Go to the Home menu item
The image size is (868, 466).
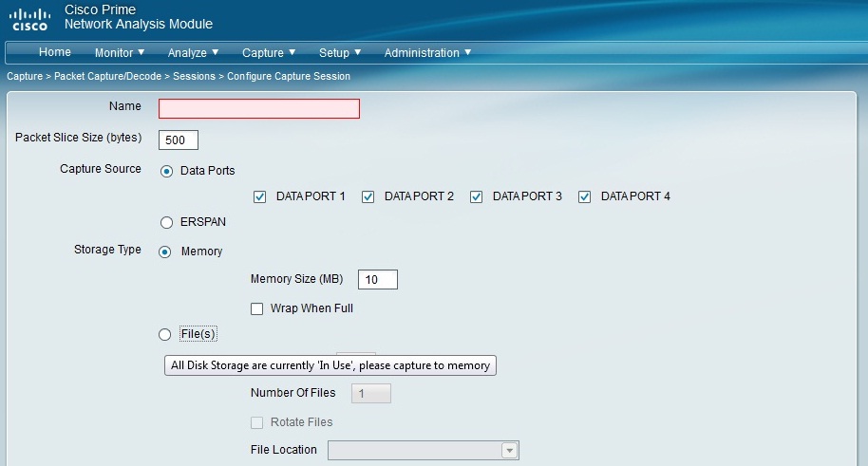(55, 52)
